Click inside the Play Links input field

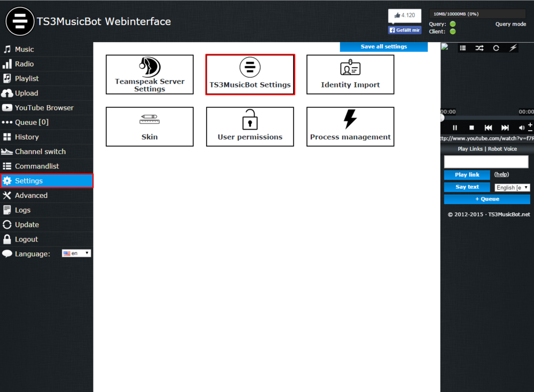485,161
